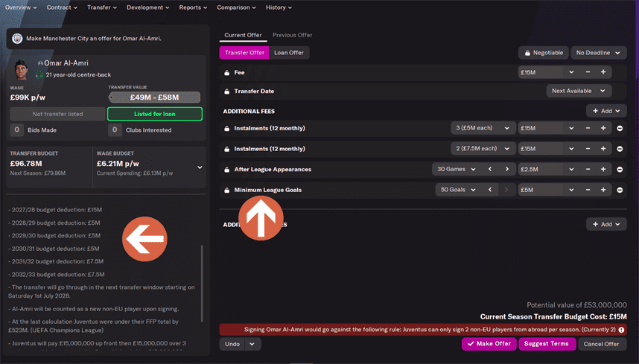Step 30 Games down with left arrow
This screenshot has width=639, height=364.
pyautogui.click(x=490, y=169)
